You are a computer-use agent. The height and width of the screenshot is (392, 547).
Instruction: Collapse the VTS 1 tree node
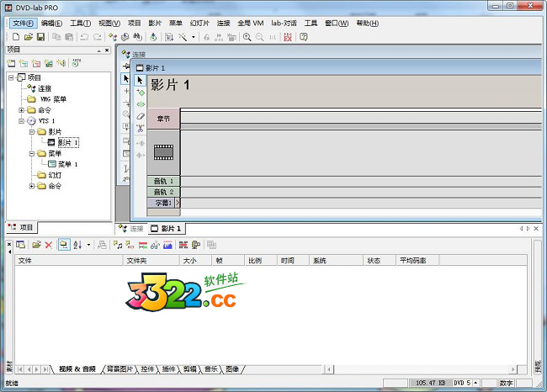pos(21,121)
